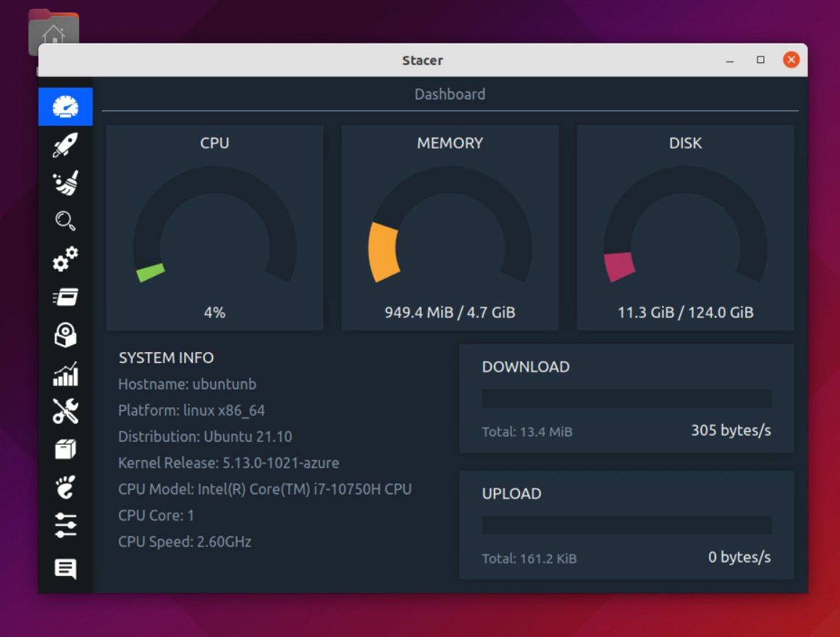Click the CPU usage gauge

214,225
